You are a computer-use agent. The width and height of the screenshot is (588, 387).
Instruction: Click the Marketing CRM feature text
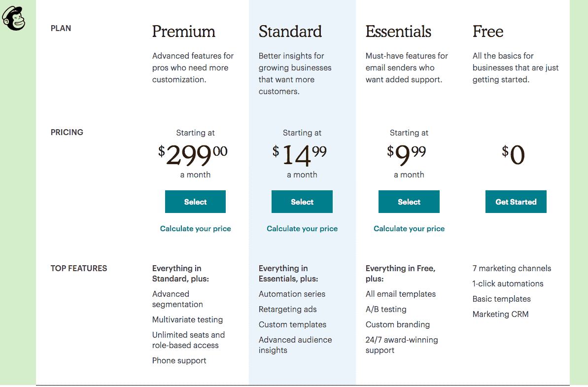(501, 314)
